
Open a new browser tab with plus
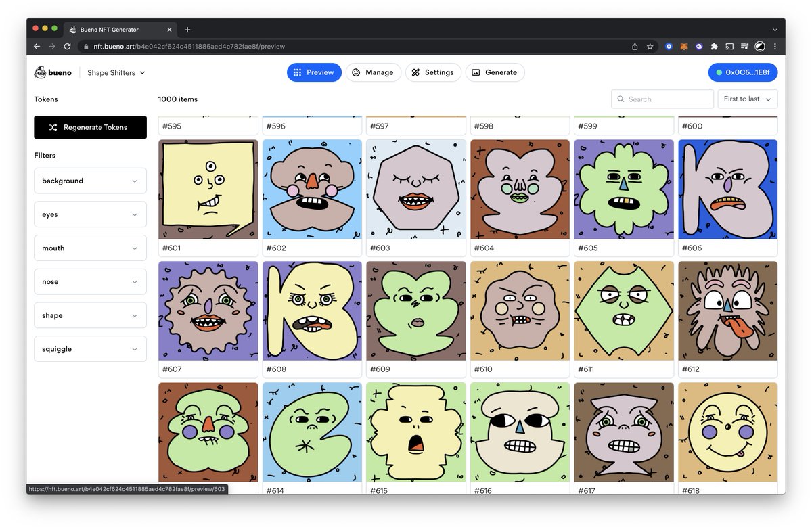pyautogui.click(x=187, y=30)
